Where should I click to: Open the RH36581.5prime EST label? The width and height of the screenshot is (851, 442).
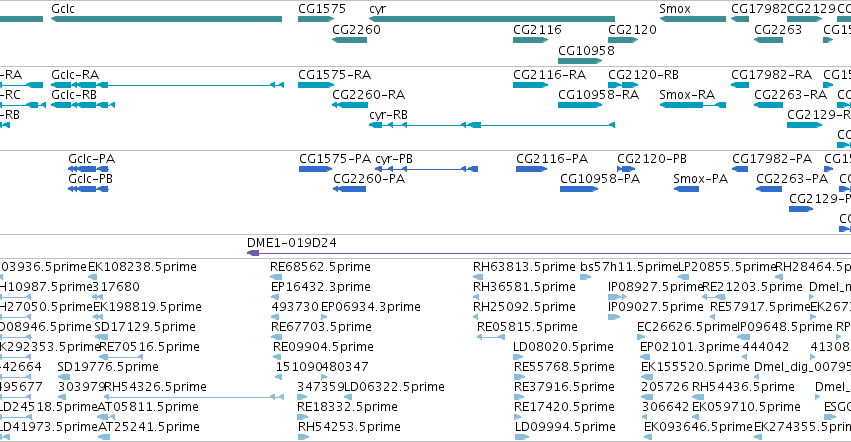524,287
